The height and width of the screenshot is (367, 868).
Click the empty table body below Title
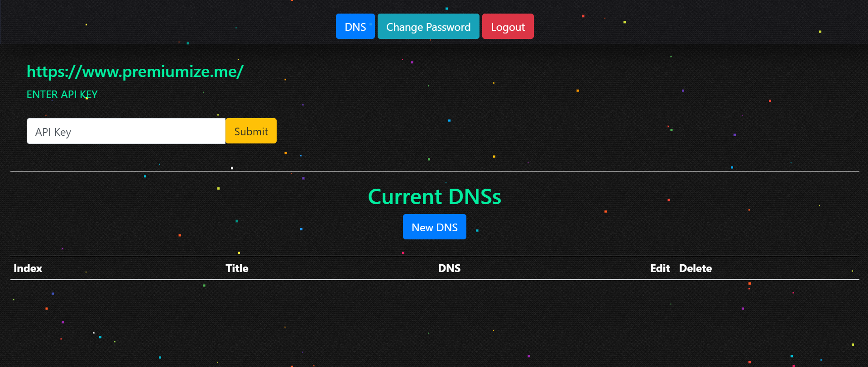[x=237, y=308]
